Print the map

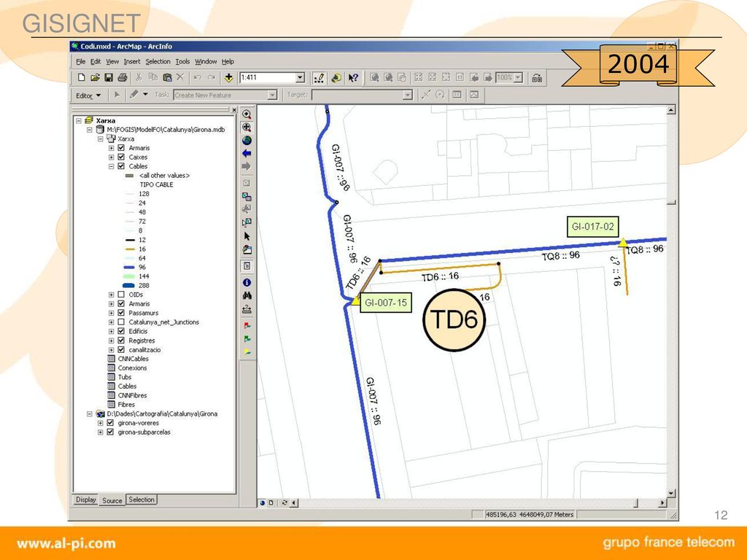tap(123, 77)
